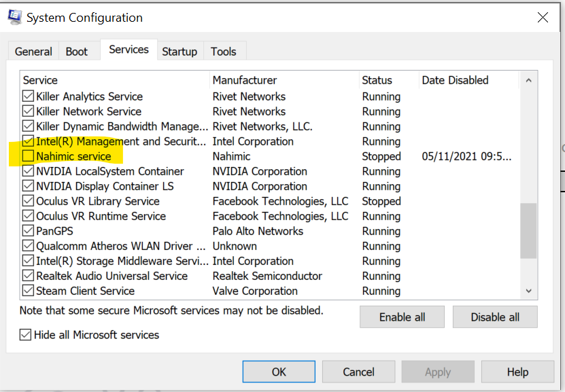The image size is (565, 392).
Task: Click Steam Client Service Running status
Action: point(381,291)
